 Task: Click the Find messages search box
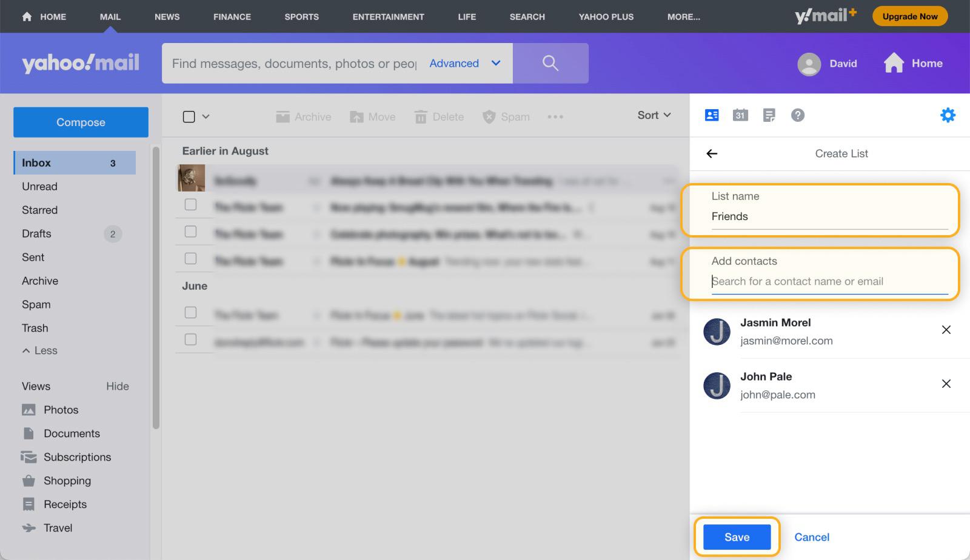click(x=294, y=64)
